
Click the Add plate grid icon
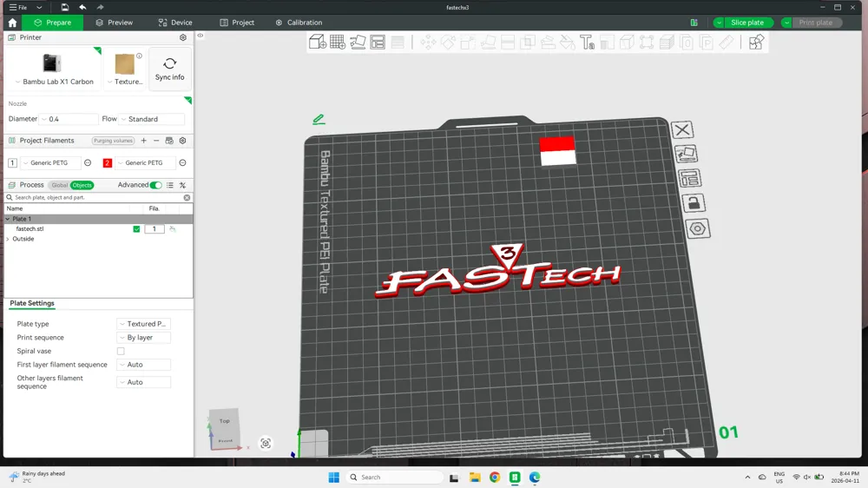click(338, 42)
